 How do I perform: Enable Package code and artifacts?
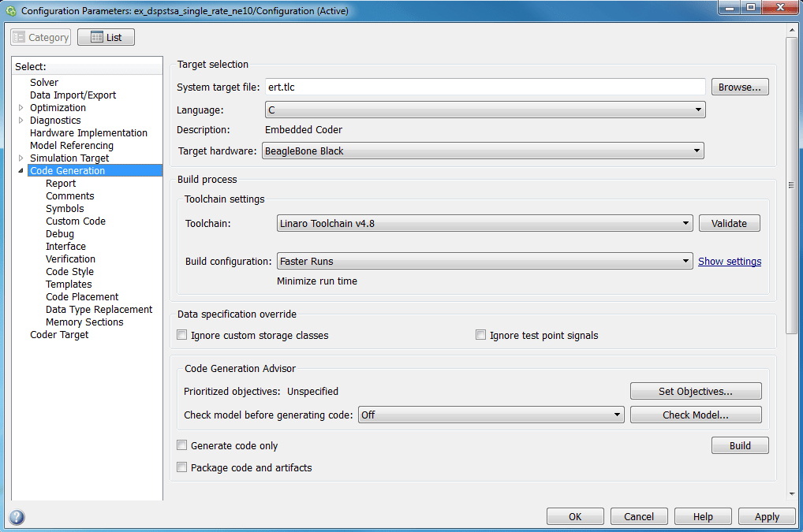click(x=181, y=467)
